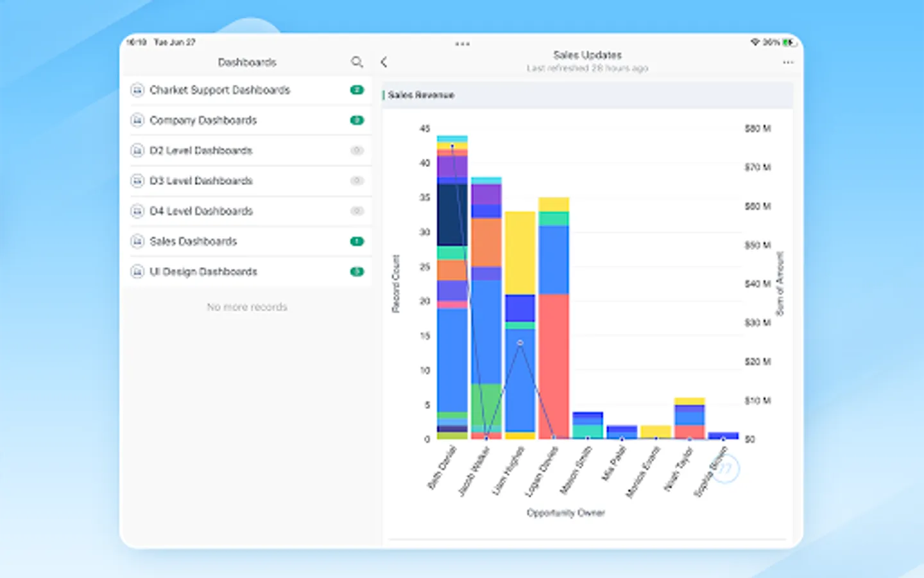Open UI Design Dashboards folder
This screenshot has width=924, height=578.
[249, 272]
